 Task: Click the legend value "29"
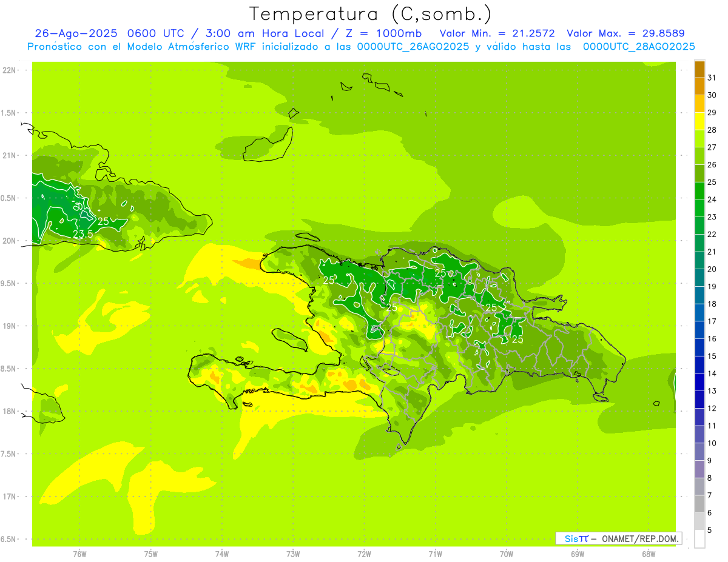(x=712, y=112)
